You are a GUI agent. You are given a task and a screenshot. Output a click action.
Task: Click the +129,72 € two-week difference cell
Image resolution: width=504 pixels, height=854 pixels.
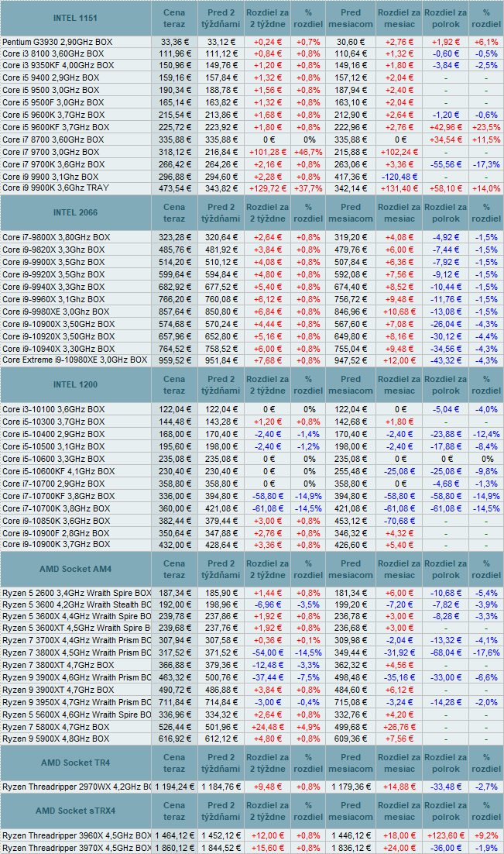(x=267, y=188)
